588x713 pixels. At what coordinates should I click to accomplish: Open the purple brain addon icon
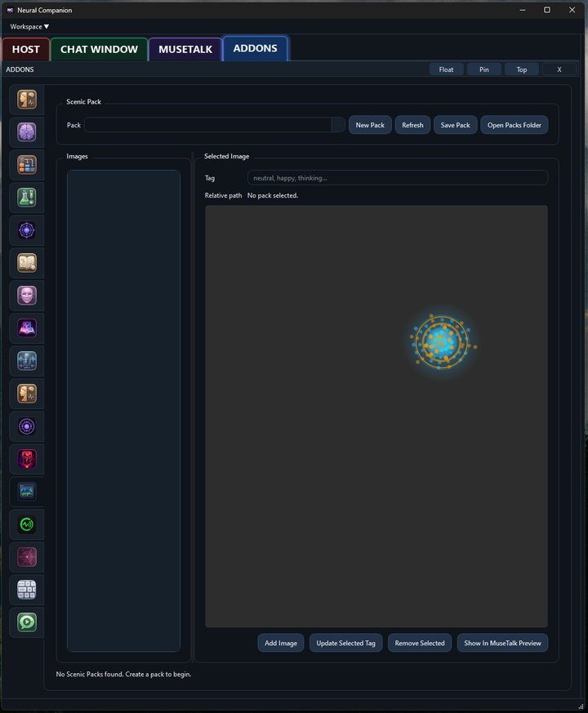pyautogui.click(x=27, y=132)
